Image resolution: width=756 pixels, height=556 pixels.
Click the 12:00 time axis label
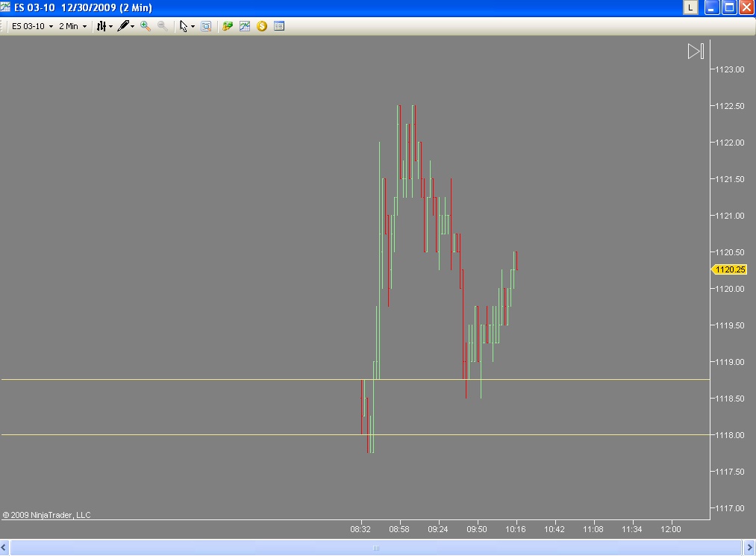(x=671, y=529)
